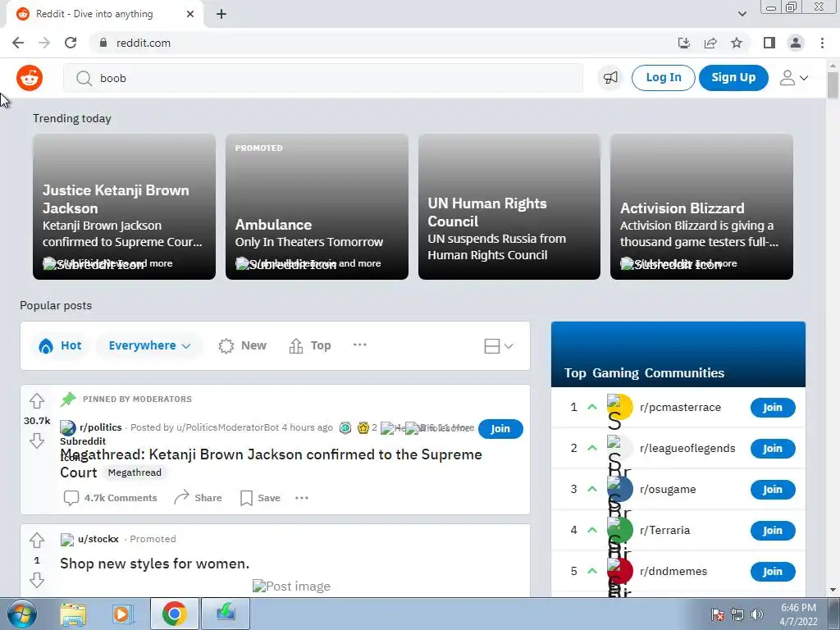The image size is (840, 630).
Task: Click the network tray icon
Action: (737, 614)
